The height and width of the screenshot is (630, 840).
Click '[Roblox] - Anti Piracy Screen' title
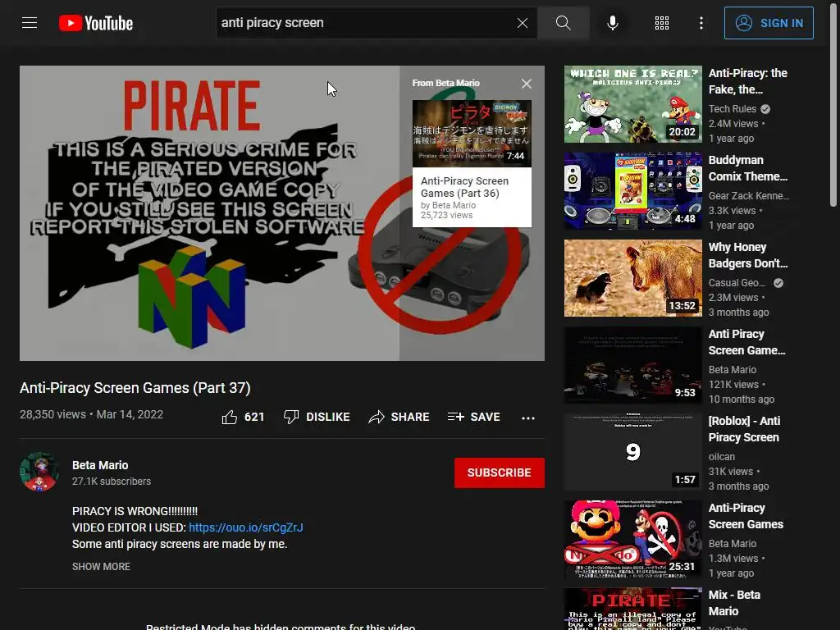(744, 429)
